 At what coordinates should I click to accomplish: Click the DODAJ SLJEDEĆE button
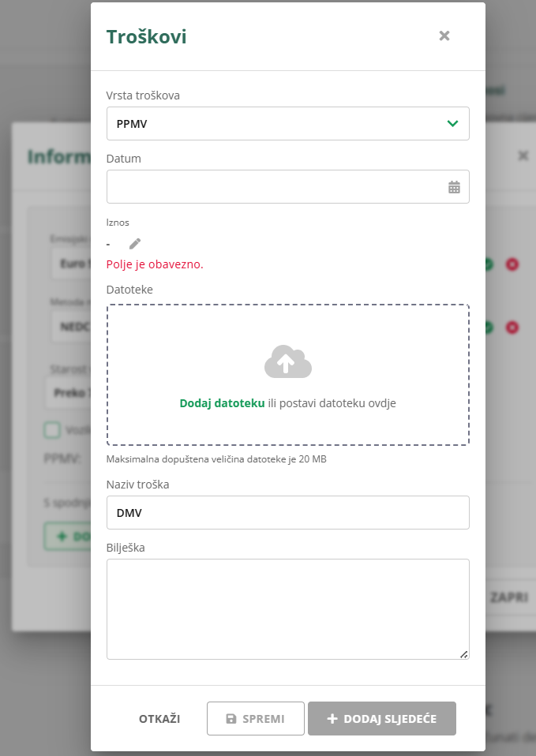382,719
